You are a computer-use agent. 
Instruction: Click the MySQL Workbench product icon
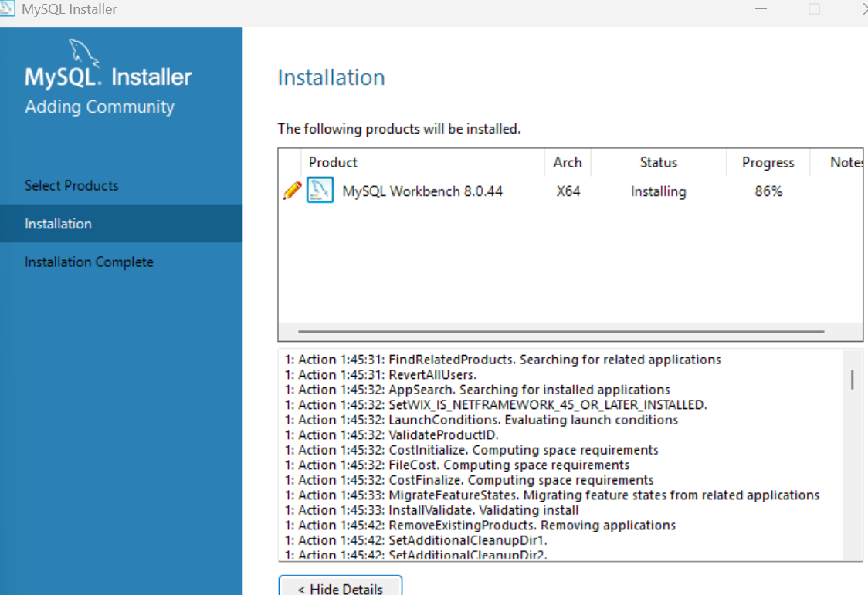[320, 190]
